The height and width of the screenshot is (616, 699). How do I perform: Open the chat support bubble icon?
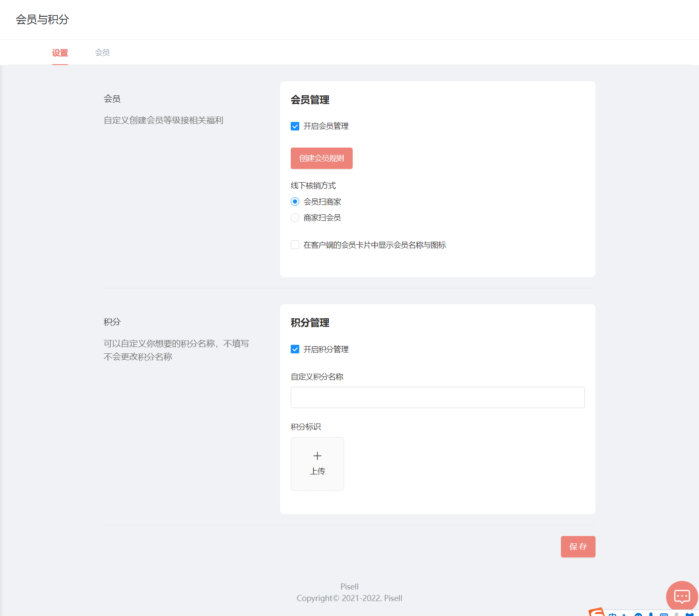682,596
